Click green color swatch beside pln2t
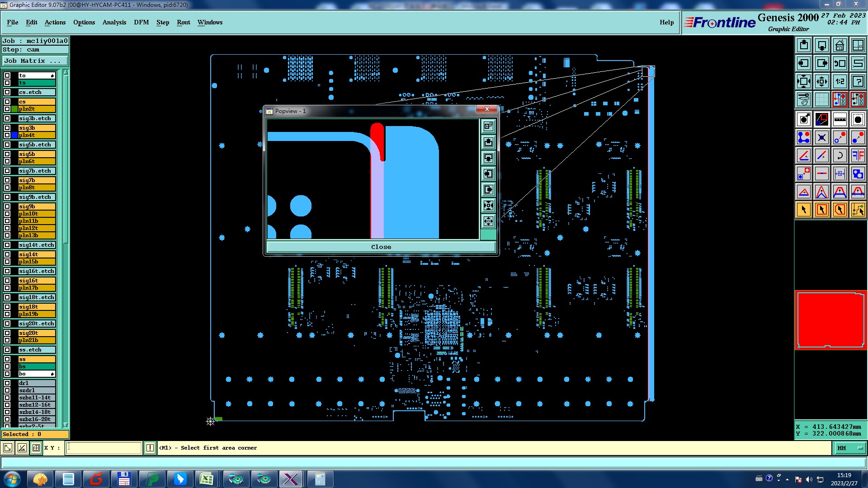 tap(14, 109)
